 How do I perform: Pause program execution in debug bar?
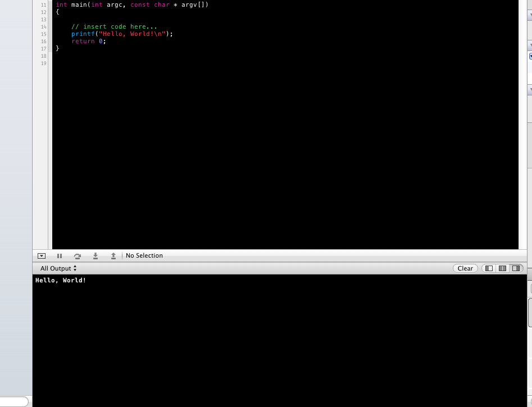point(60,256)
